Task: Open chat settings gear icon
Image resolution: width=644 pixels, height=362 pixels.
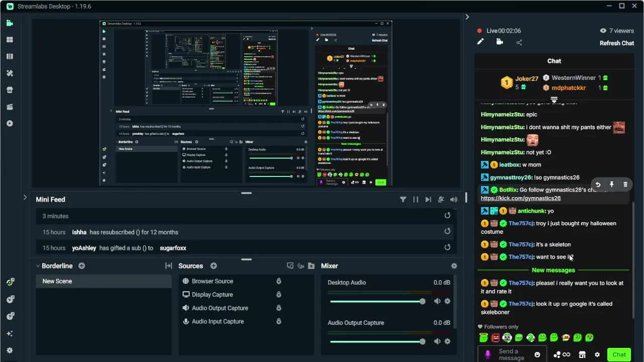Action: pyautogui.click(x=597, y=354)
